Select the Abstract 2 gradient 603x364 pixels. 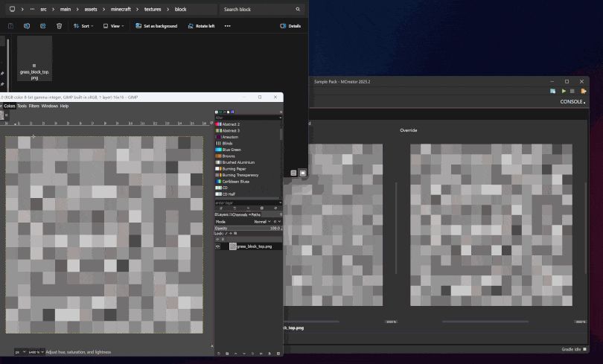247,124
